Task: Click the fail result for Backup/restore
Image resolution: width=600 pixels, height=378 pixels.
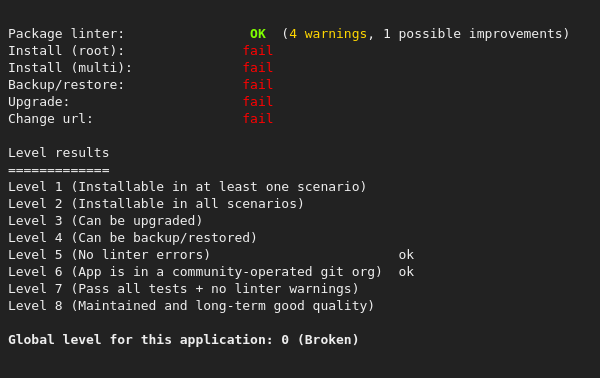Action: click(x=258, y=85)
